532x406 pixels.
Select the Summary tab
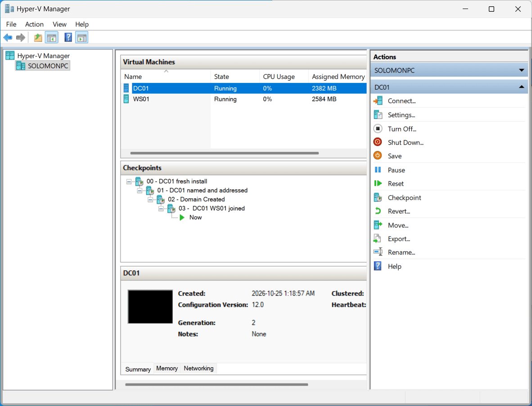click(x=138, y=369)
